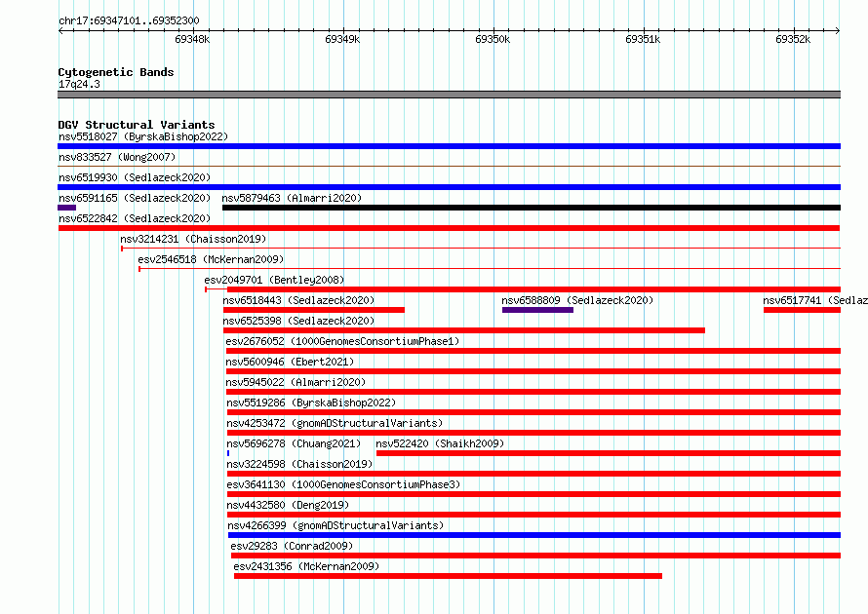Click nsv4432580 (Deng2019) label
Image resolution: width=868 pixels, height=614 pixels.
(288, 505)
